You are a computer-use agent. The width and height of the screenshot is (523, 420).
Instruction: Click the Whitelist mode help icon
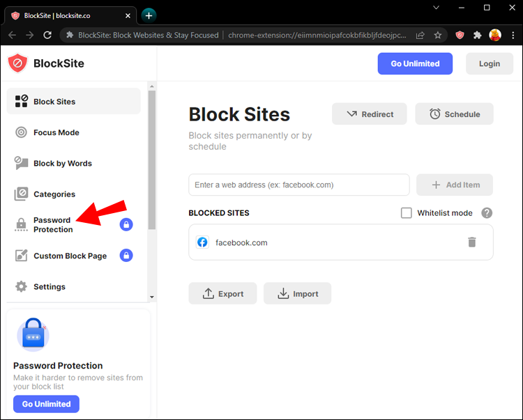[x=487, y=213]
